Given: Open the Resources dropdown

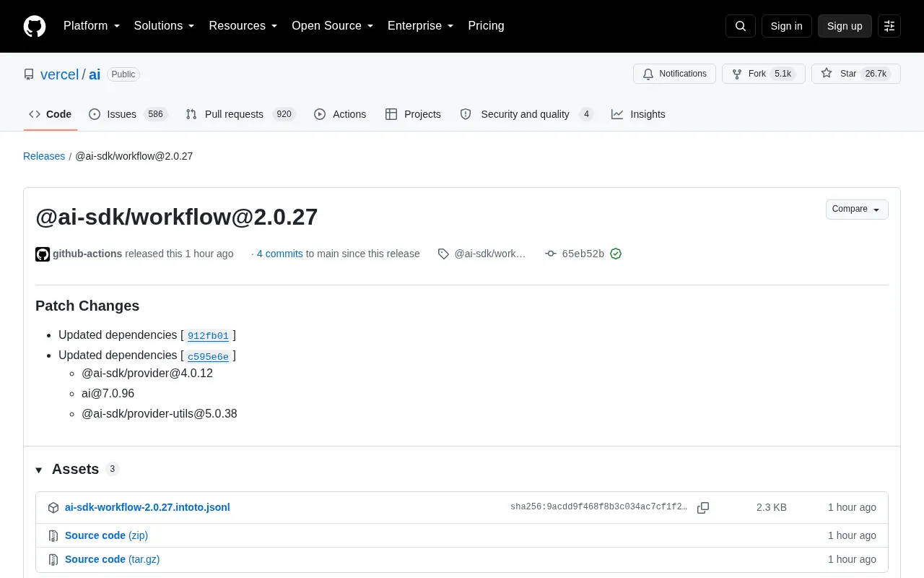Looking at the screenshot, I should click(x=243, y=26).
